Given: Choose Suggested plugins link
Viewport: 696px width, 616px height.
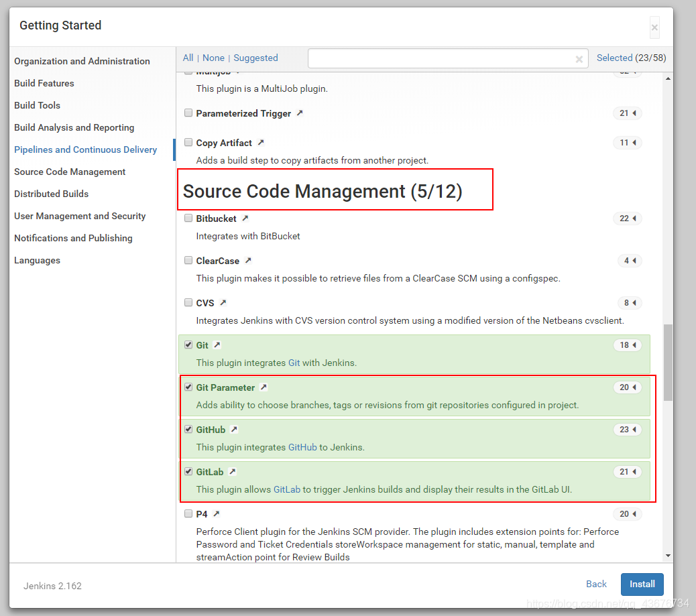Looking at the screenshot, I should 255,58.
